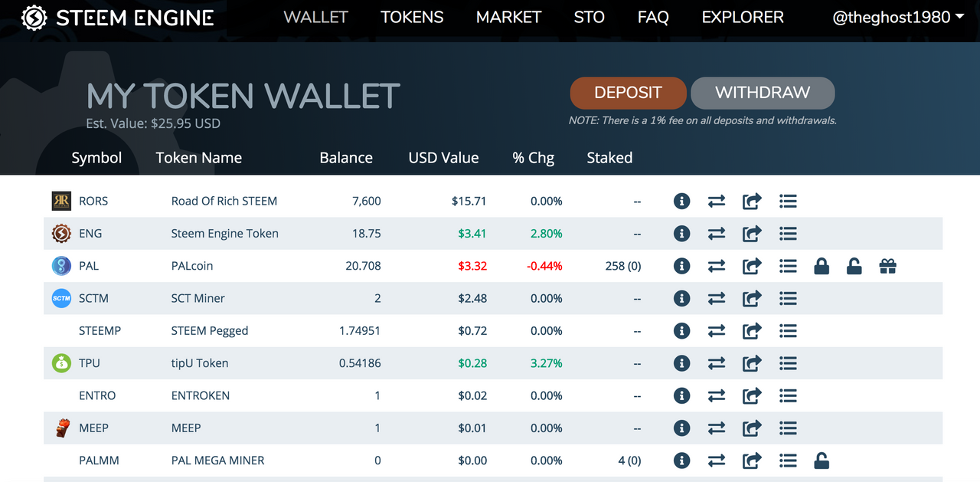
Task: Trade ENG via the exchange arrows icon
Action: coord(717,234)
